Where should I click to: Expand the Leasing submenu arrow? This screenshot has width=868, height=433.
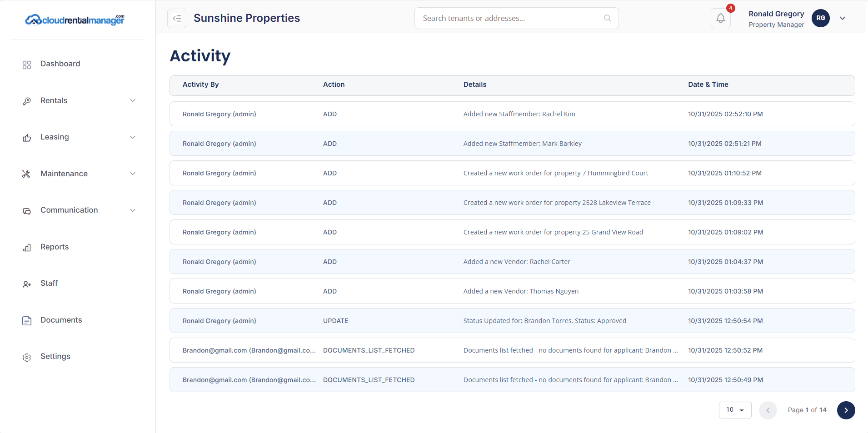click(133, 137)
